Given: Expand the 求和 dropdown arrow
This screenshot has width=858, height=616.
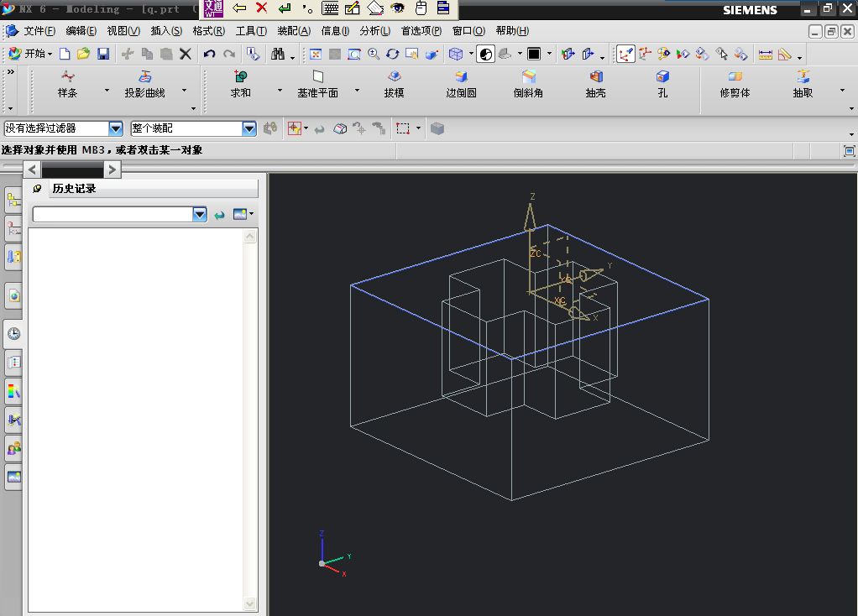Looking at the screenshot, I should 280,91.
